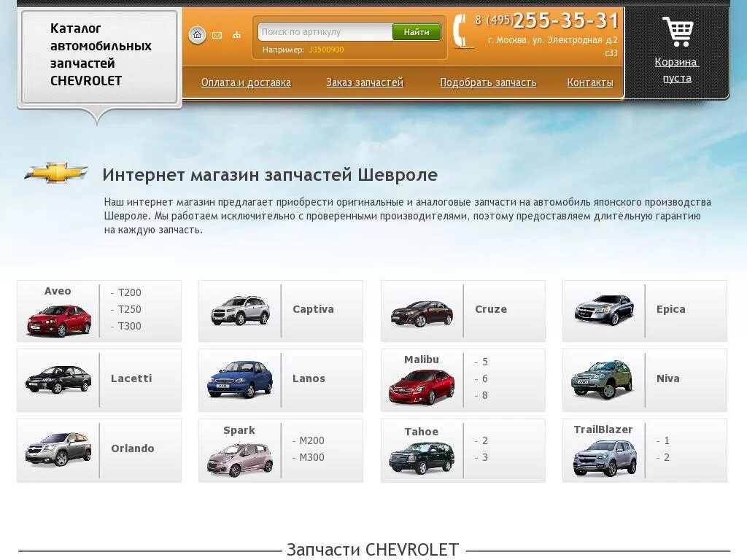This screenshot has width=747, height=560.
Task: Select the Cruze car image
Action: 422,314
